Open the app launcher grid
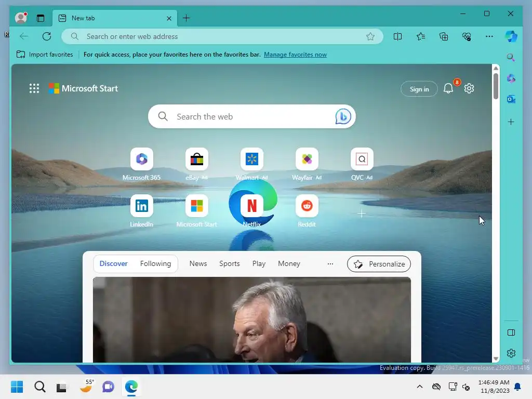532x399 pixels. (x=34, y=88)
